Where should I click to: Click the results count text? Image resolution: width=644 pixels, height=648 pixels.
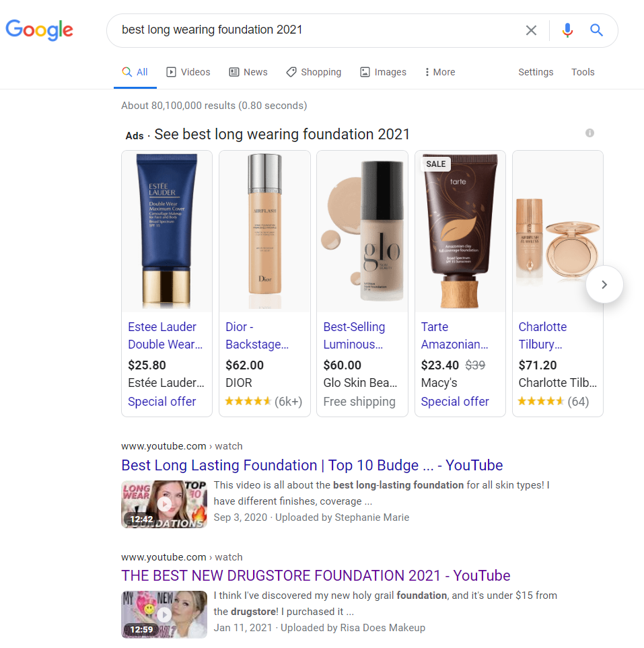click(214, 106)
